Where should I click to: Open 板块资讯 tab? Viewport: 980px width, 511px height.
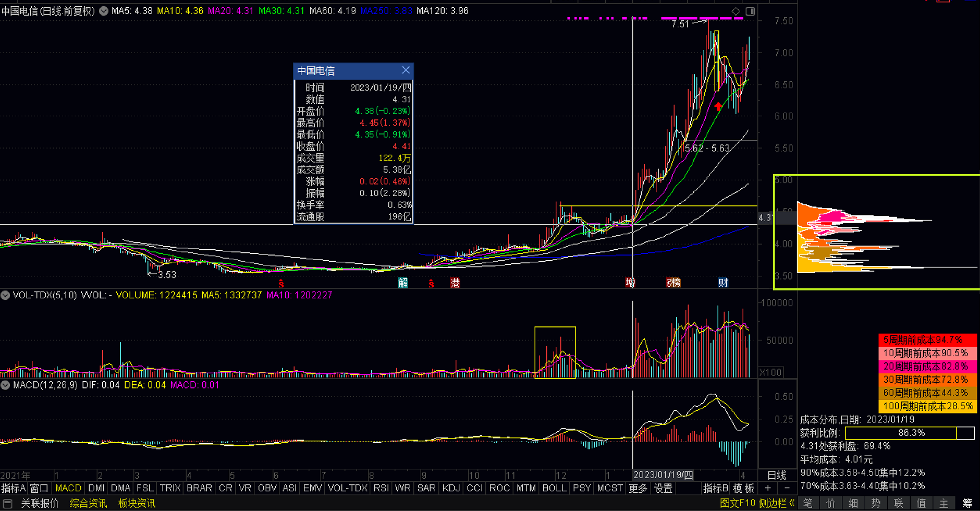click(137, 503)
